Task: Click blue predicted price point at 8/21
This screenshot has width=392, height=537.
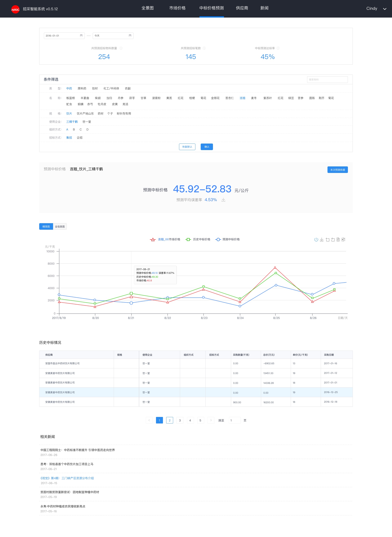Action: pos(131,303)
